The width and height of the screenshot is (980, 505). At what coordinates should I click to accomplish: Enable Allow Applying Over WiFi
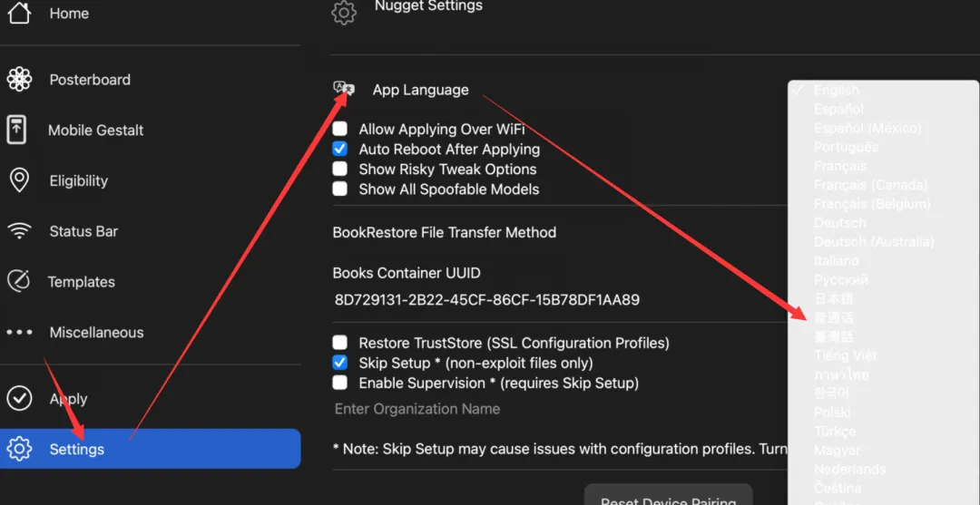coord(340,130)
